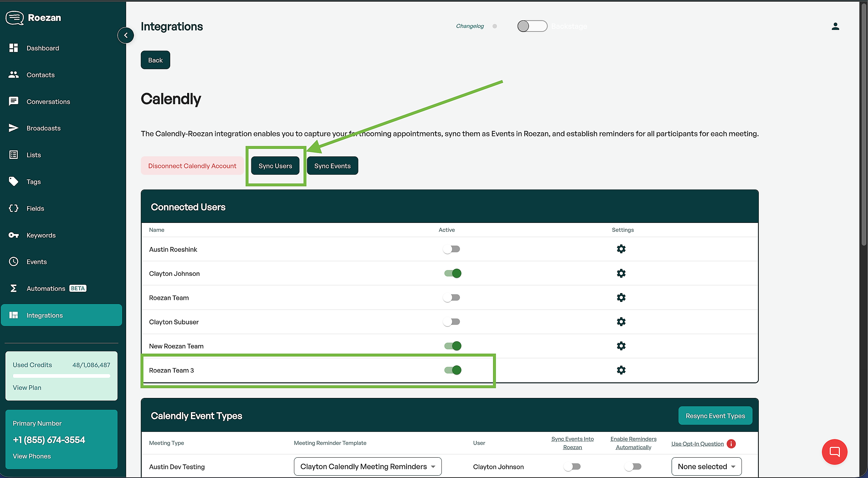Disable the Clayton Johnson active toggle
The width and height of the screenshot is (868, 478).
coord(453,273)
